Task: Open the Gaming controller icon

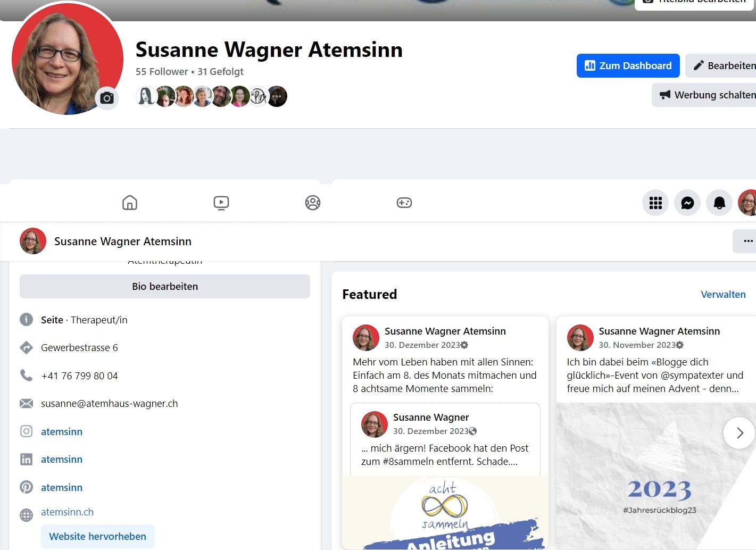Action: [404, 203]
